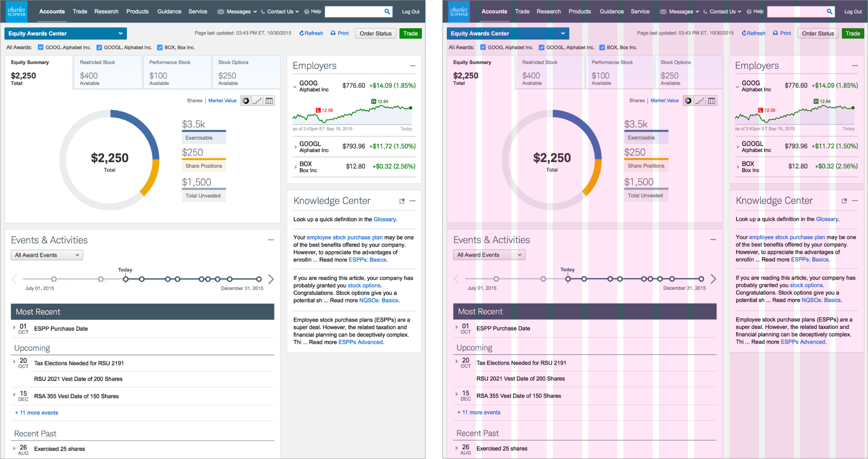Open NQSOs: Basics link in the left page

(x=379, y=300)
